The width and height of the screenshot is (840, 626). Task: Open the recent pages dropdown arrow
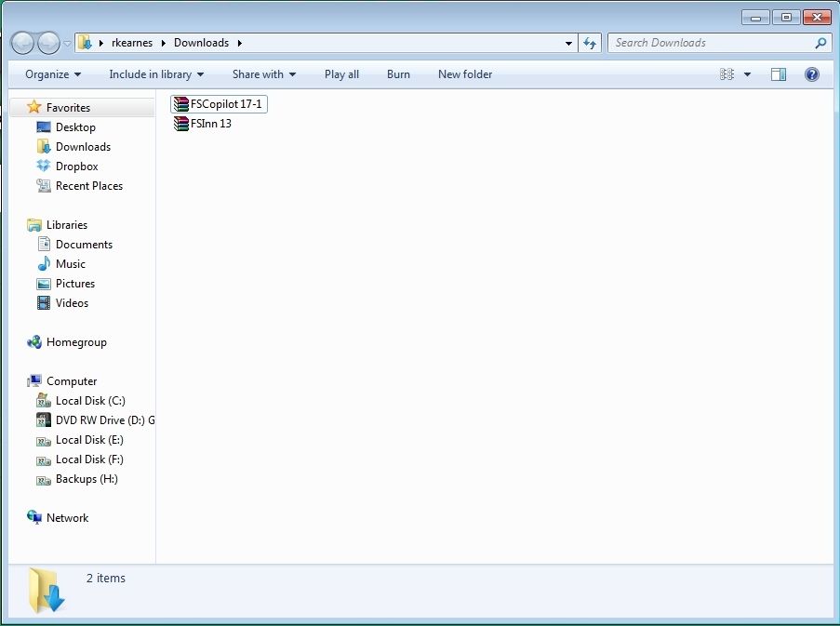pos(67,44)
